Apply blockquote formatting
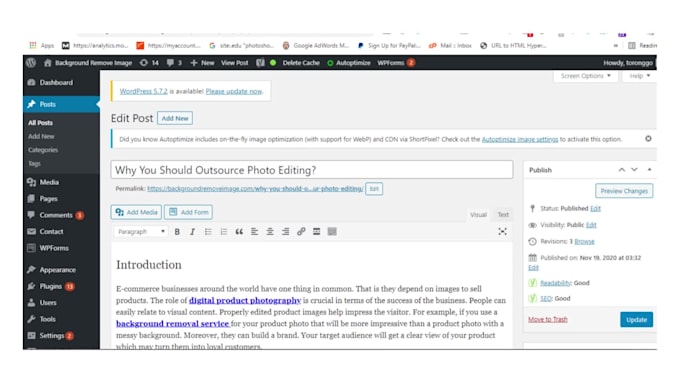This screenshot has height=383, width=680. [x=239, y=232]
